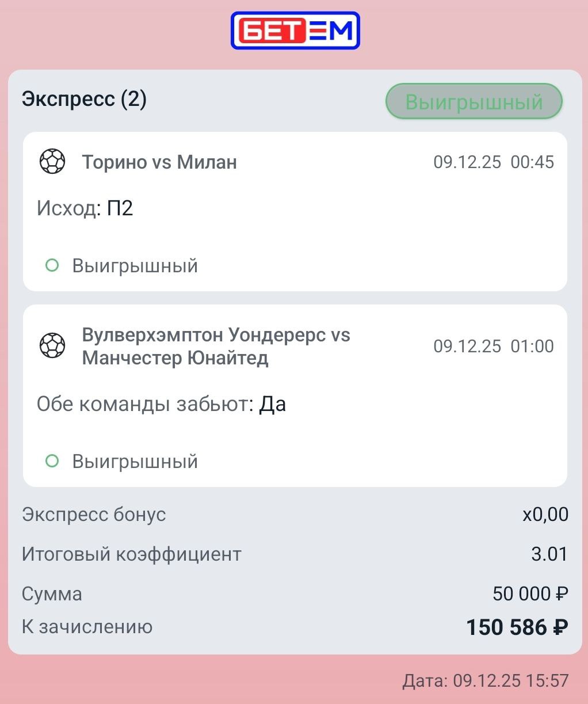Open the Торино vs Милан match title

(159, 162)
